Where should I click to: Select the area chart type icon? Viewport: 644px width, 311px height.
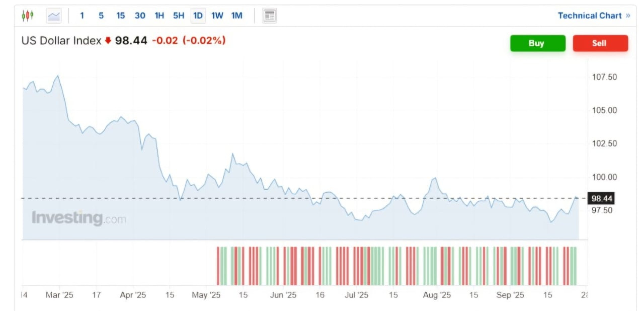point(54,16)
